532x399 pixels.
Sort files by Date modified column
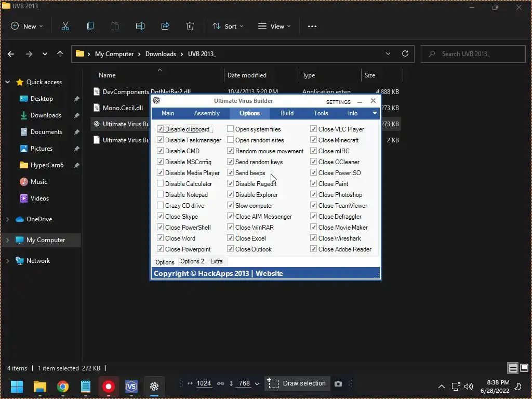coord(247,75)
